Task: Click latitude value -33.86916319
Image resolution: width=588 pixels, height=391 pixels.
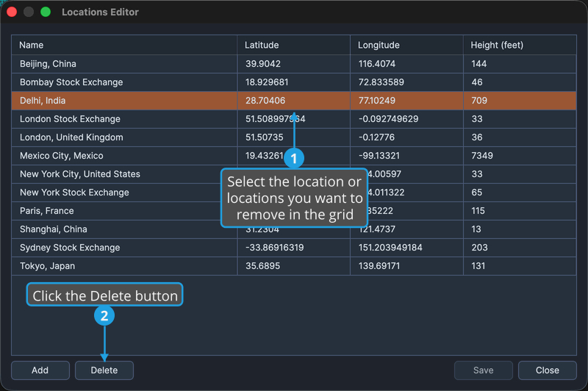Action: click(x=274, y=248)
